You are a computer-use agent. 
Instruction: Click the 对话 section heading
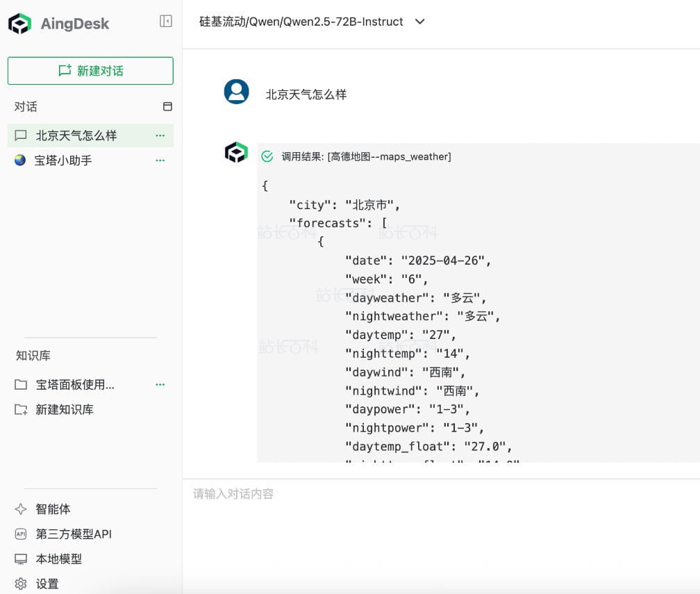26,106
